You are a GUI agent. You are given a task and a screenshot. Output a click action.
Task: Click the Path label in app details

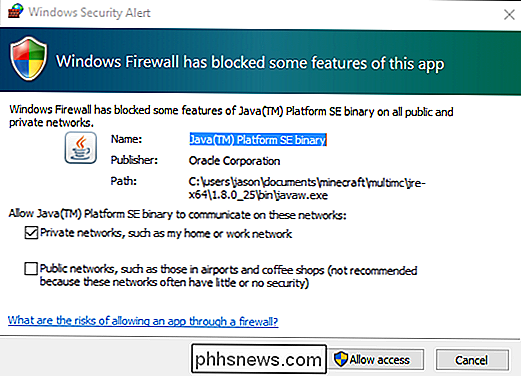123,181
